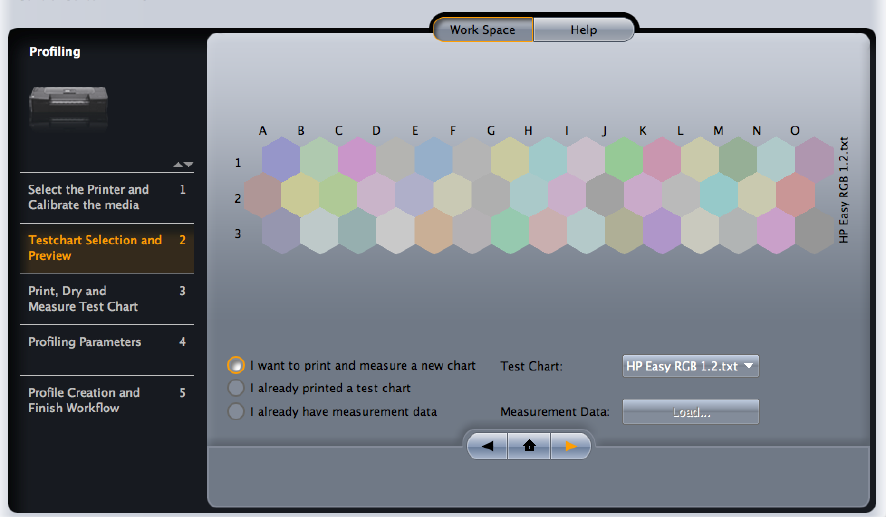886x517 pixels.
Task: Click the teal hexagon patch M2
Action: pos(719,195)
